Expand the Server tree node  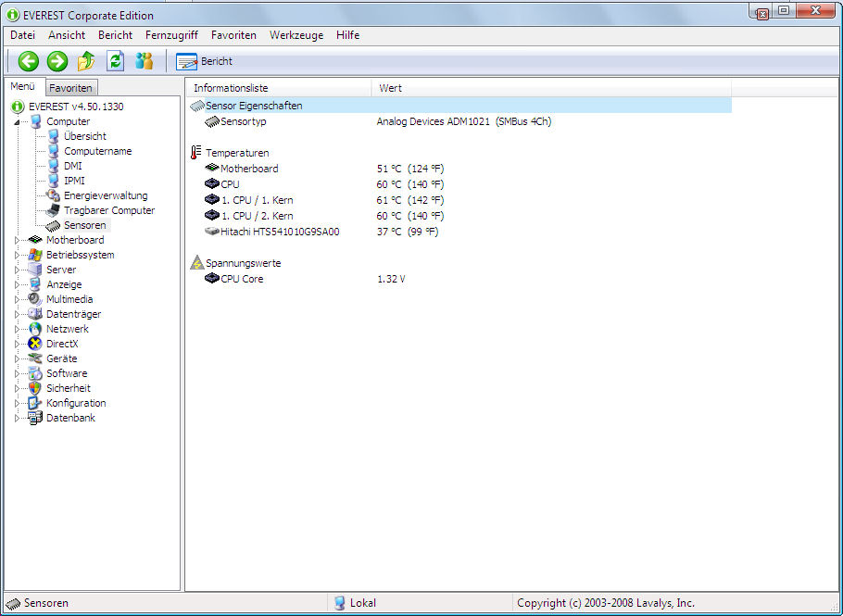point(17,270)
